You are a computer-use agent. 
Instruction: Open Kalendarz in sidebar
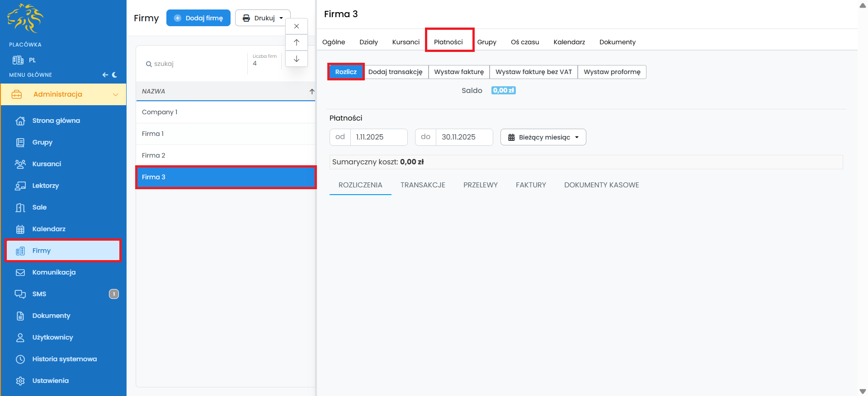[49, 229]
